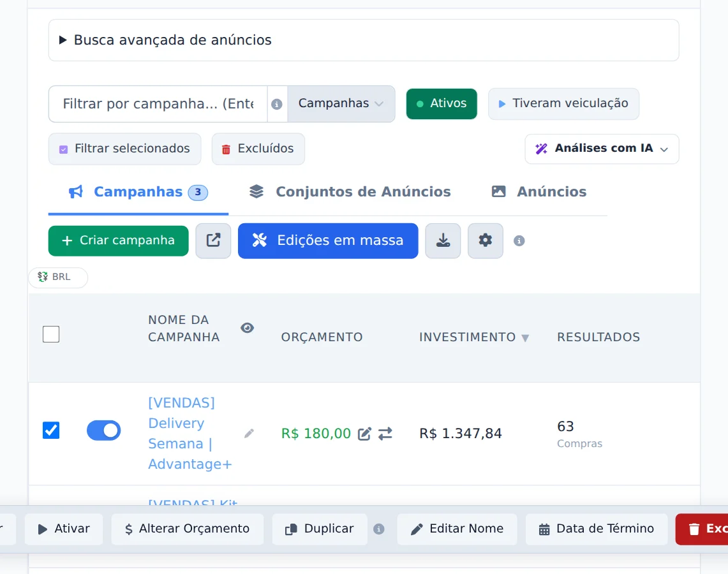Toggle the Ativos filter
Screen dimensions: 728x574
pos(442,103)
